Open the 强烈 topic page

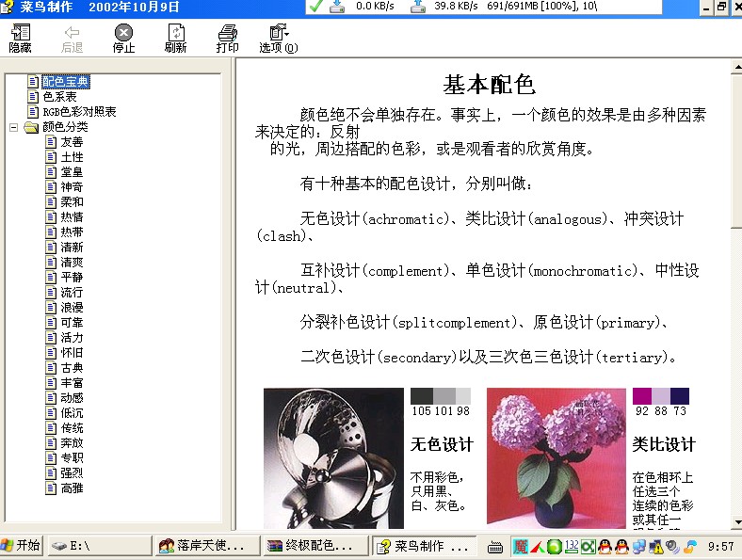pyautogui.click(x=72, y=473)
